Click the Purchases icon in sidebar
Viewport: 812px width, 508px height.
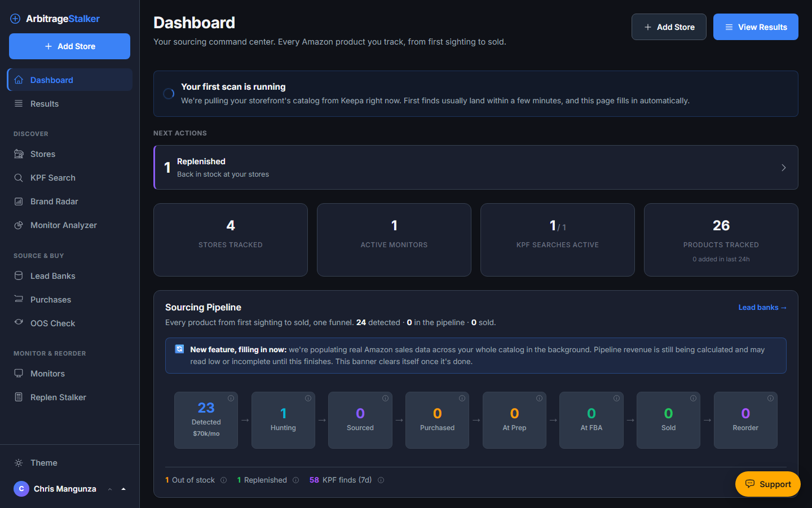pyautogui.click(x=19, y=299)
